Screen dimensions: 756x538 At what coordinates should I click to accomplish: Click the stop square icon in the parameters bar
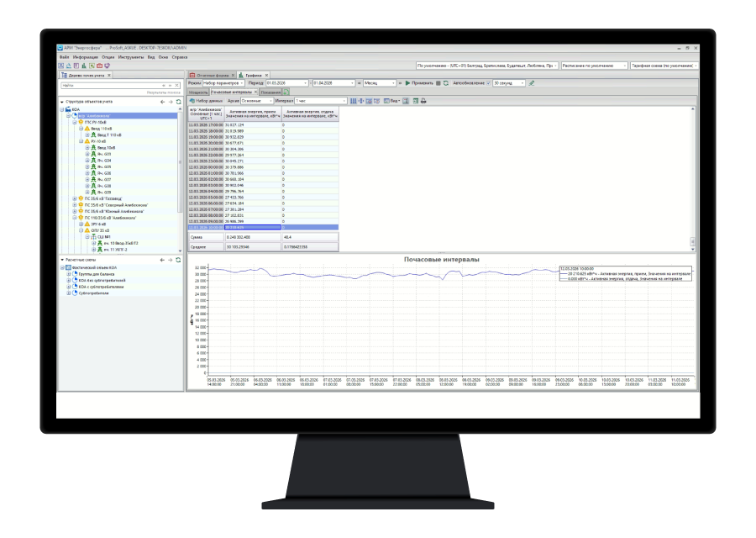point(438,83)
